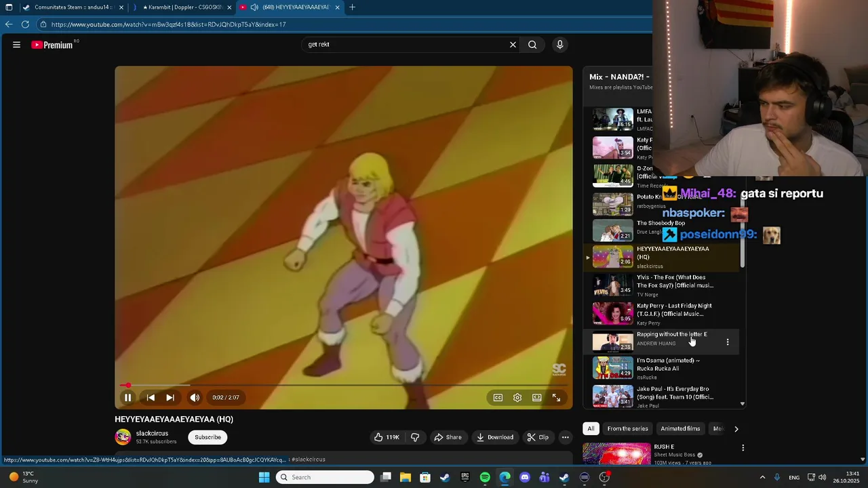Open Discord from the taskbar
Screen dimensions: 868x488
point(524,477)
